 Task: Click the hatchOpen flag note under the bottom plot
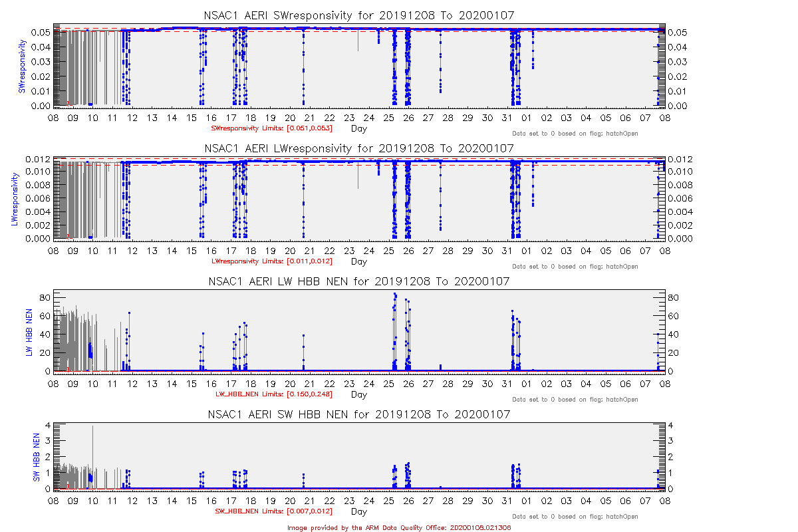pyautogui.click(x=575, y=517)
